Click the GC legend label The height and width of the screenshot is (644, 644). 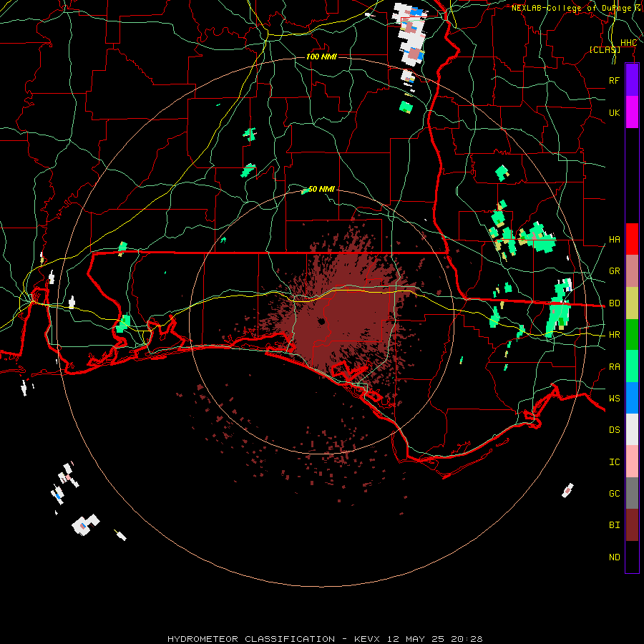614,494
